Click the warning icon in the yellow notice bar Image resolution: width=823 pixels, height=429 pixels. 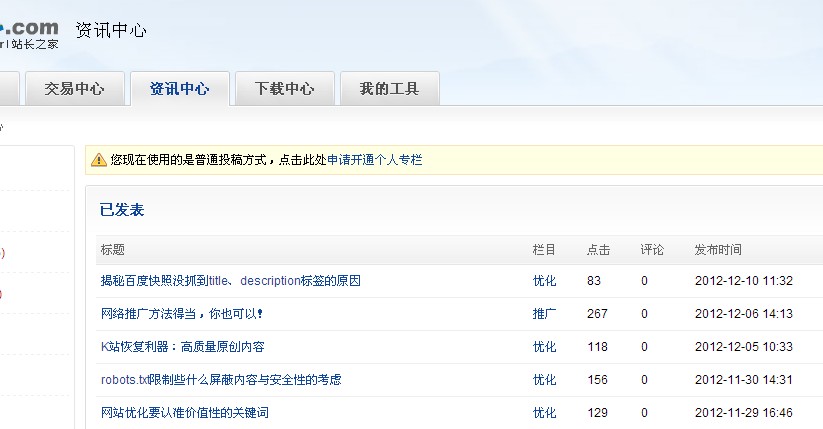point(99,160)
